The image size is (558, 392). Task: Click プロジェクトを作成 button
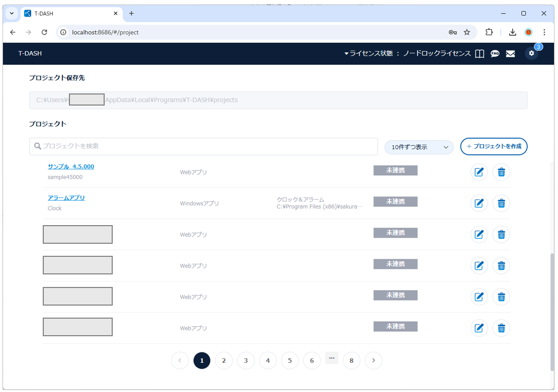tap(494, 146)
